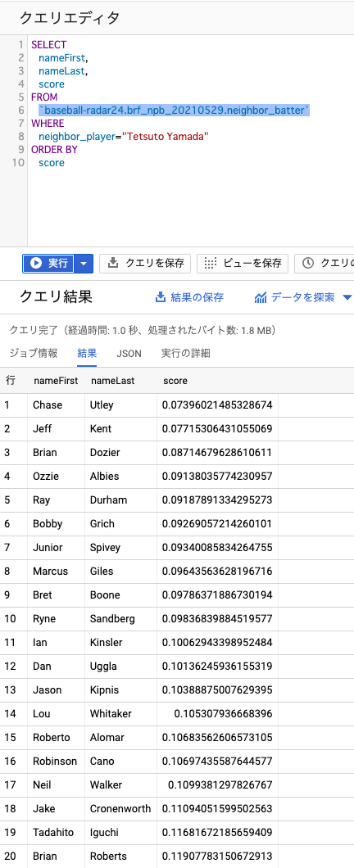Viewport: 354px width, 868px height.
Task: Click the cell containing Robinson
Action: click(56, 762)
